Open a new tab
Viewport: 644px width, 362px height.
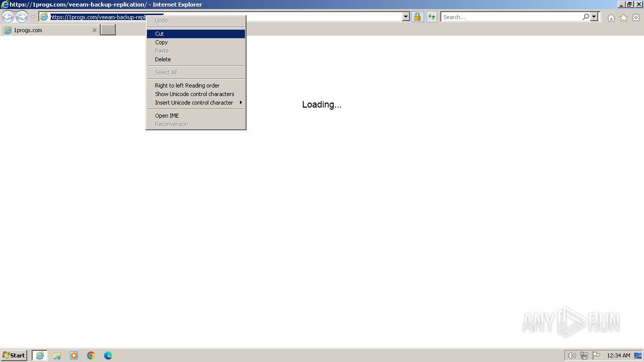108,30
